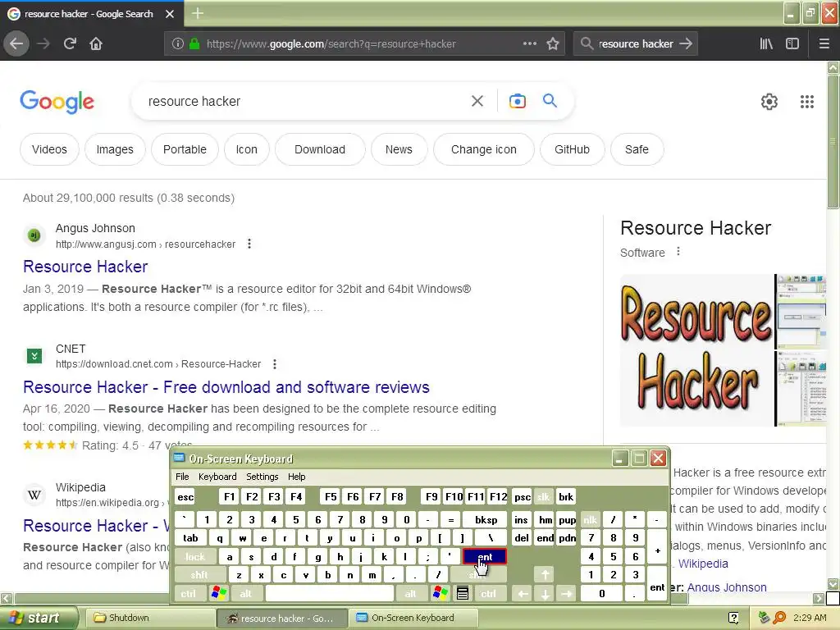The width and height of the screenshot is (840, 630).
Task: Search by image with the camera icon
Action: (517, 101)
